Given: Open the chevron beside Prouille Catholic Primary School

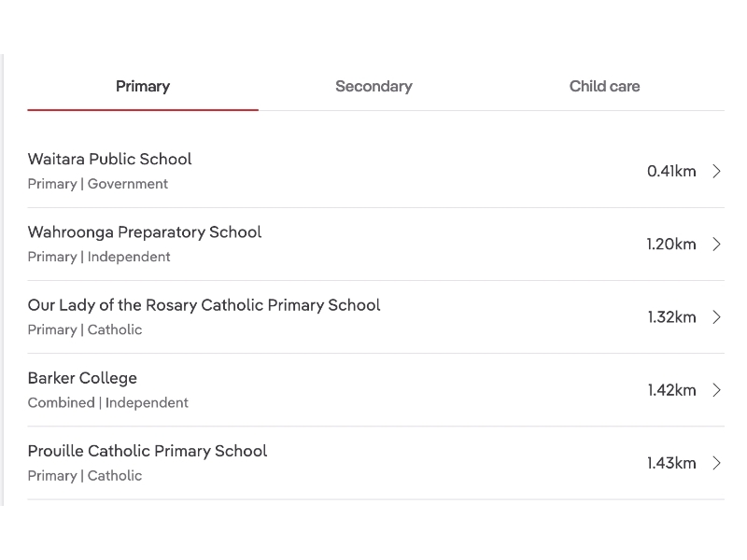Looking at the screenshot, I should coord(716,463).
